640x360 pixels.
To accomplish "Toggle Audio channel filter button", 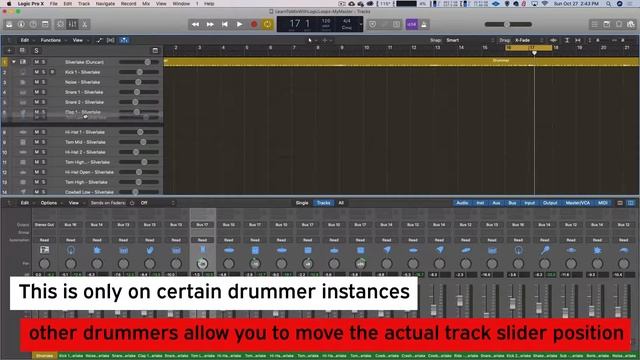I will [462, 203].
